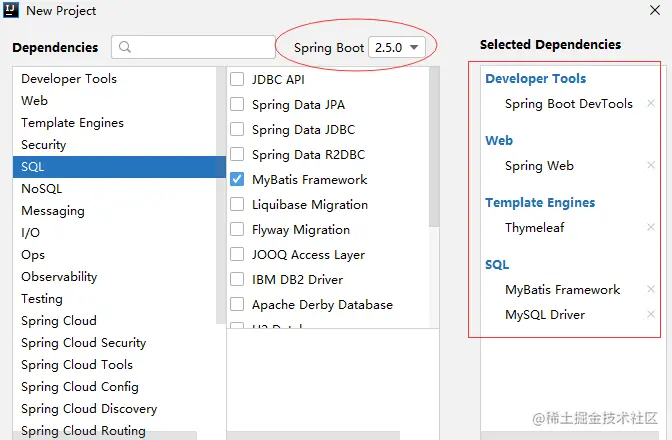
Task: Check the JDBC API dependency
Action: tap(237, 79)
